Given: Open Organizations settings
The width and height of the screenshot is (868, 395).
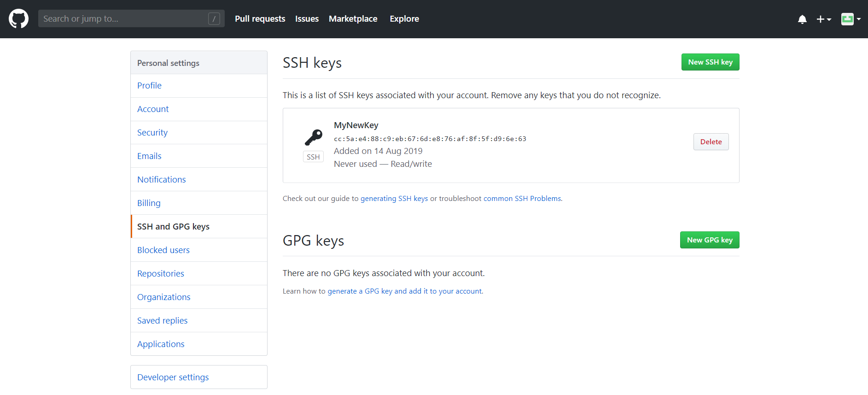Looking at the screenshot, I should pyautogui.click(x=199, y=297).
